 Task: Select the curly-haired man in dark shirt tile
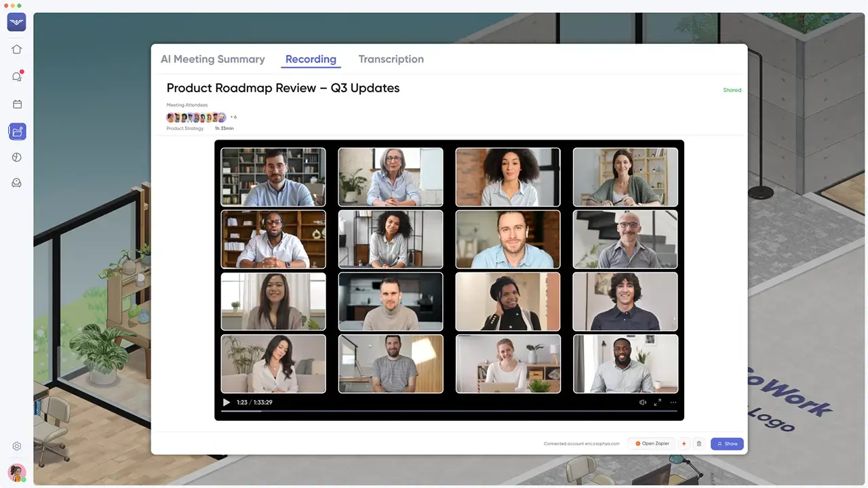click(625, 302)
